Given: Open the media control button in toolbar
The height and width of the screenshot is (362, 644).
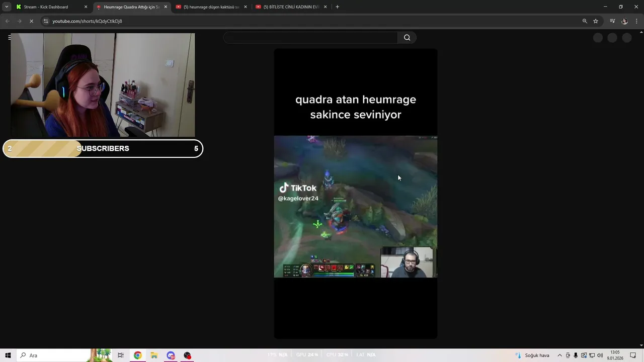Looking at the screenshot, I should 612,21.
